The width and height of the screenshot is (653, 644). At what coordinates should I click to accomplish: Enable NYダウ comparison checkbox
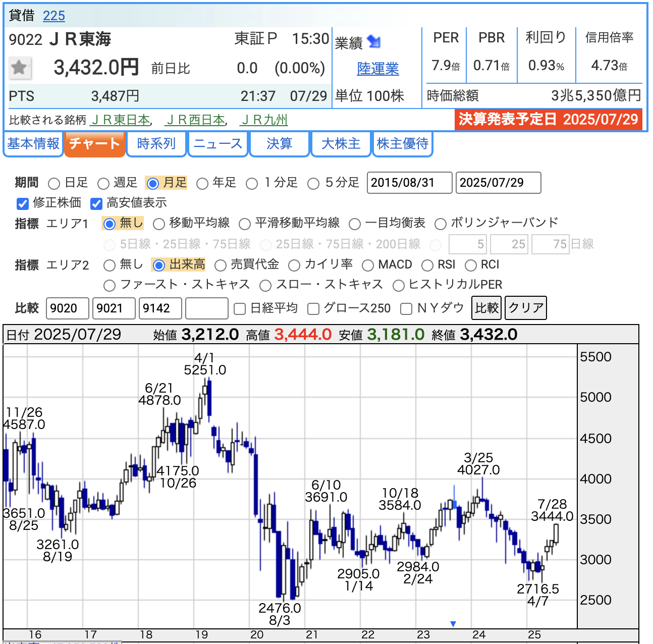[x=406, y=308]
